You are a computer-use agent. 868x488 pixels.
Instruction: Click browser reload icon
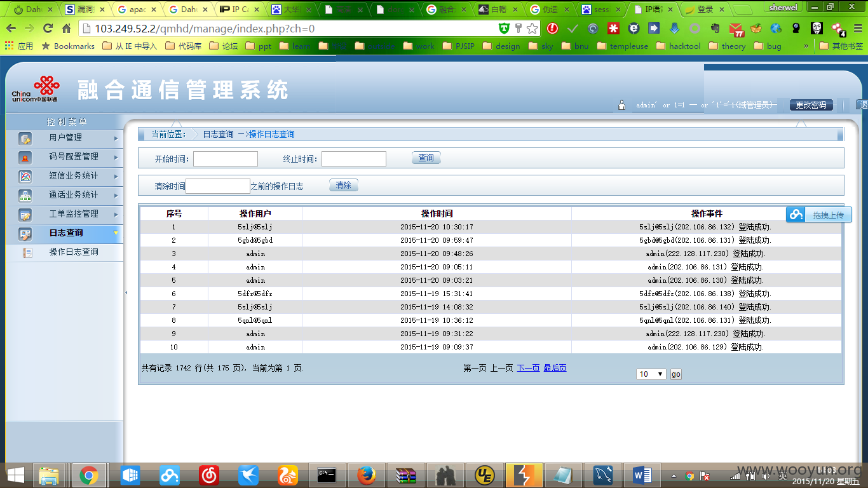tap(48, 28)
